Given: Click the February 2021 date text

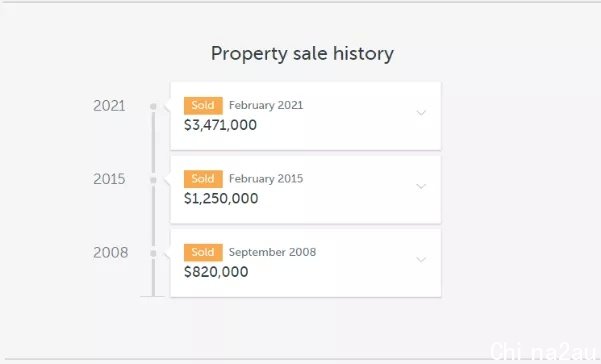Looking at the screenshot, I should (x=266, y=105).
